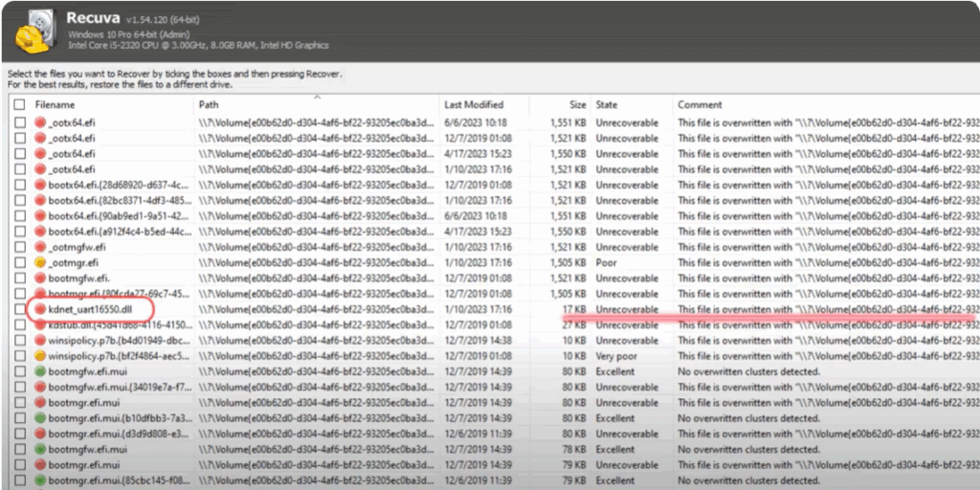Viewport: 980px width, 490px height.
Task: Click the sort arrow above the Path column
Action: pyautogui.click(x=317, y=97)
